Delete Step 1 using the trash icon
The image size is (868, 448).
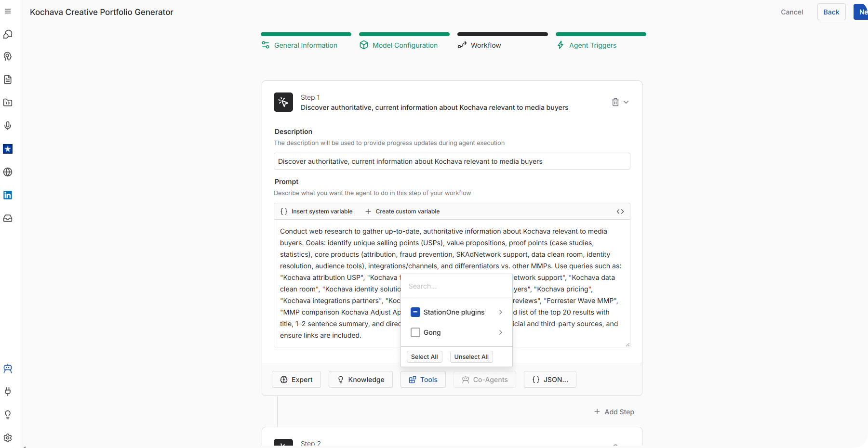click(615, 102)
